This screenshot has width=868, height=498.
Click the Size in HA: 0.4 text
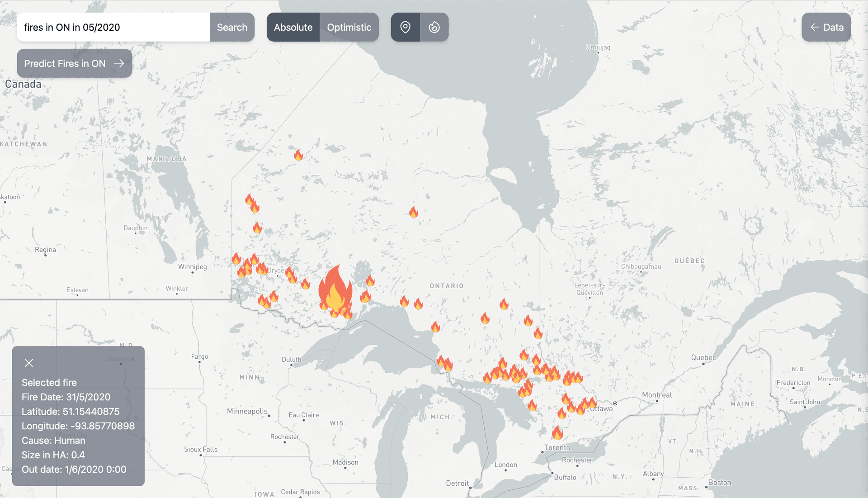(53, 455)
